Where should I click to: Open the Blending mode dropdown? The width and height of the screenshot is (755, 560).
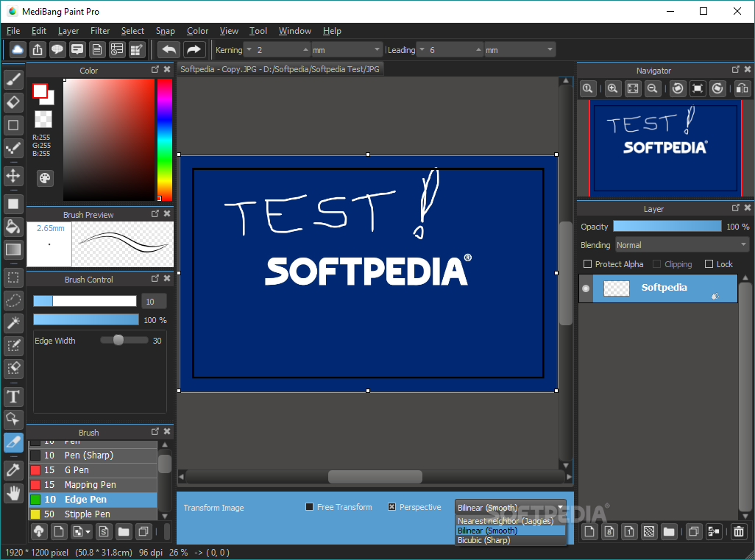[682, 245]
